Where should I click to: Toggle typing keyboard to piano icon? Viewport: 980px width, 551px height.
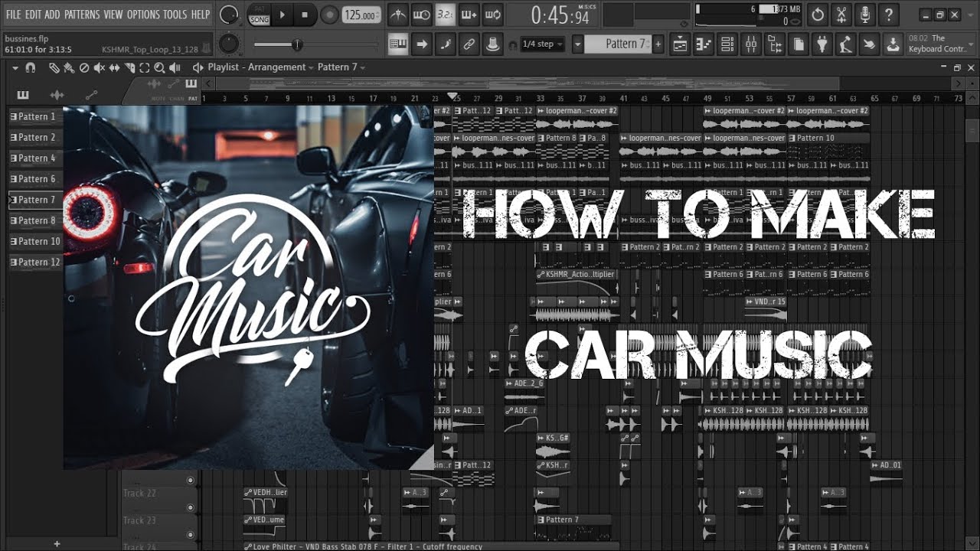click(398, 44)
